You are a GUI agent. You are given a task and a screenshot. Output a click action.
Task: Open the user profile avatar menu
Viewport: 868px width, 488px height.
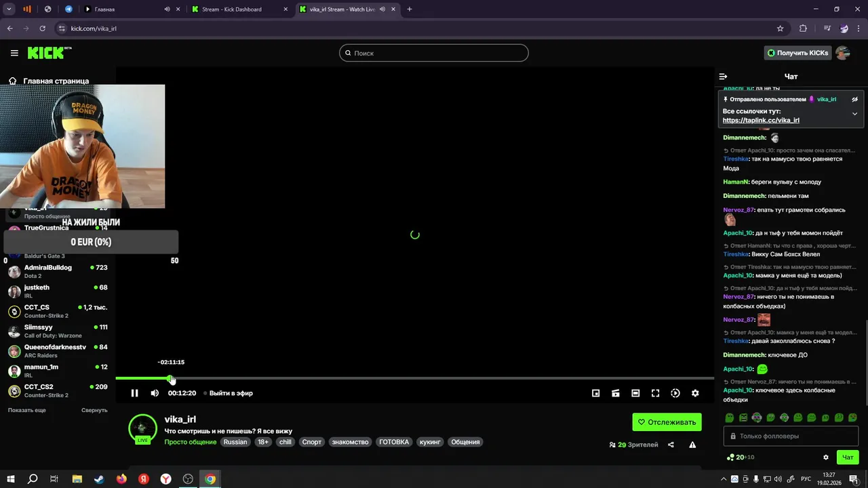[843, 53]
